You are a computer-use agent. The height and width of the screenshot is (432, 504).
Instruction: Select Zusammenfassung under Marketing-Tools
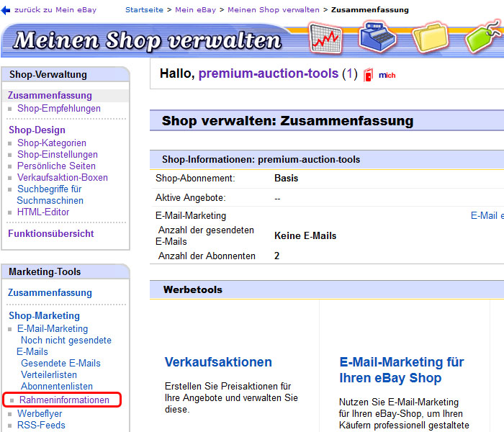point(50,292)
